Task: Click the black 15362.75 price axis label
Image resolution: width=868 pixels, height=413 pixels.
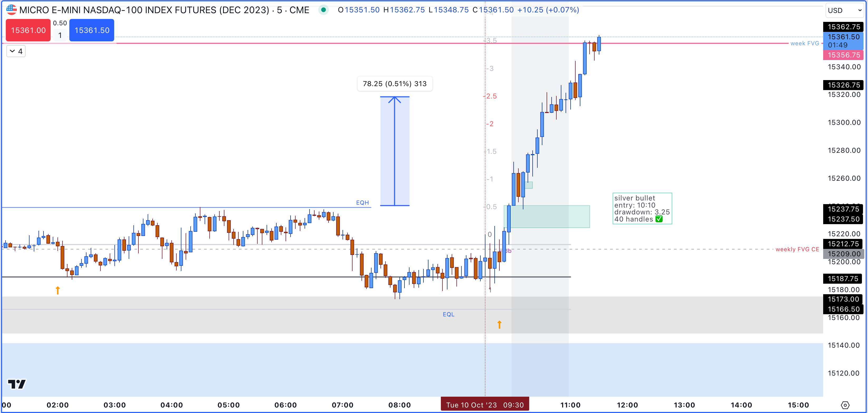Action: pyautogui.click(x=843, y=27)
